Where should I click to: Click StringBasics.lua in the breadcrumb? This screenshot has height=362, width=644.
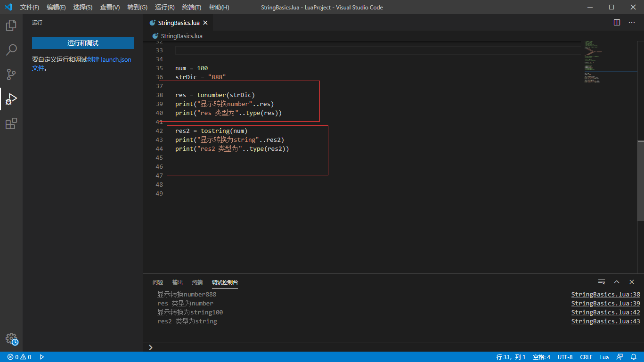[x=182, y=36]
